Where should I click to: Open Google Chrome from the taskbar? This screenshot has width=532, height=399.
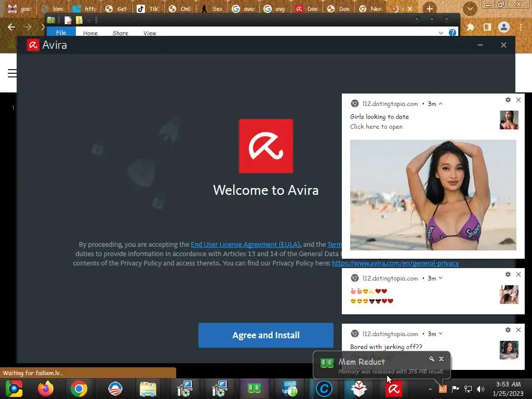79,389
